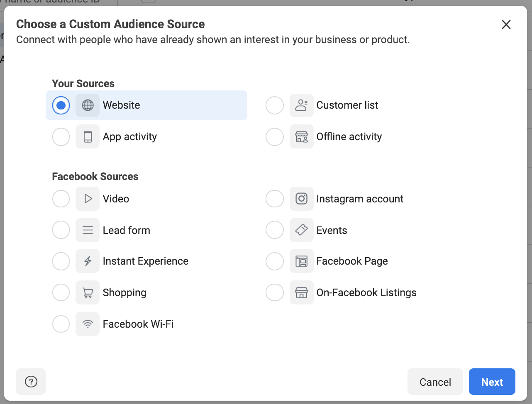Select the Facebook Wi-Fi radio button
This screenshot has height=404, width=532.
(61, 324)
